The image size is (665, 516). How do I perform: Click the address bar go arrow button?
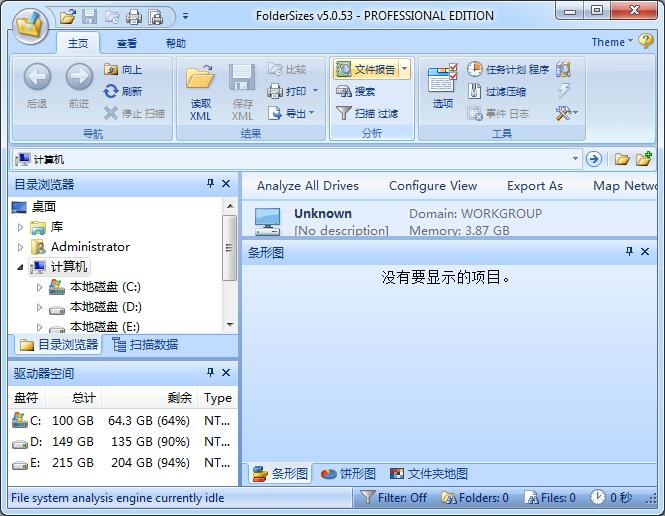[594, 159]
